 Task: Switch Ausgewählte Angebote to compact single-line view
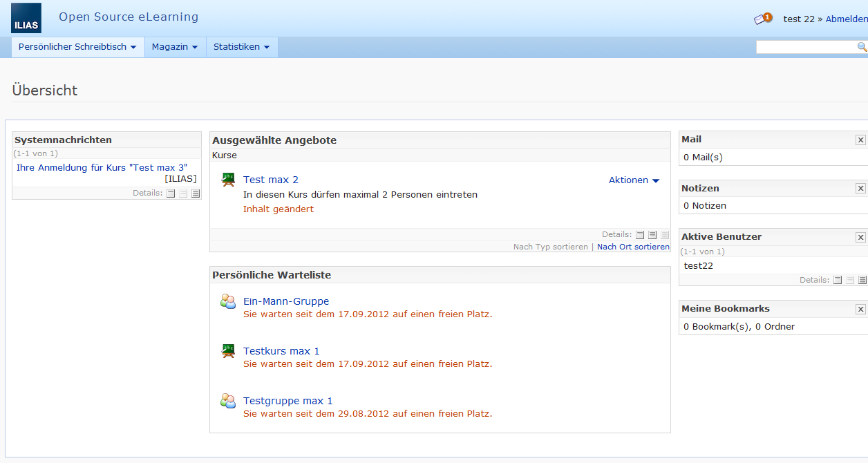(x=640, y=235)
